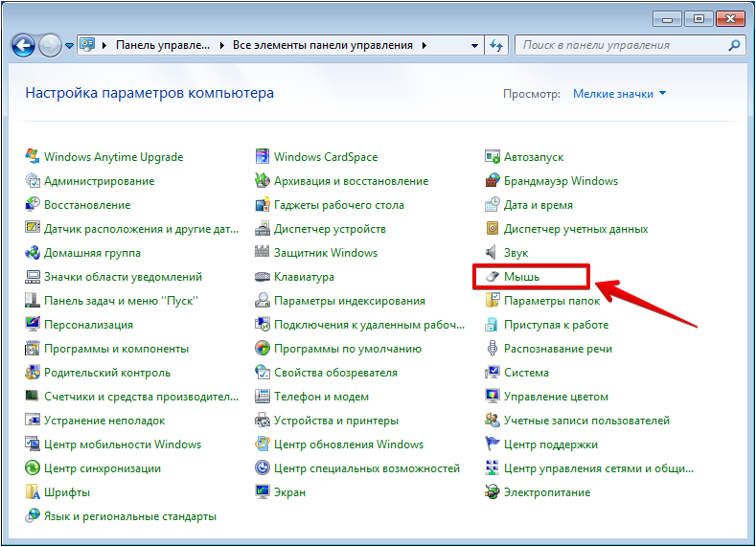Open Значки области уведомлений link
Image resolution: width=756 pixels, height=547 pixels.
123,276
